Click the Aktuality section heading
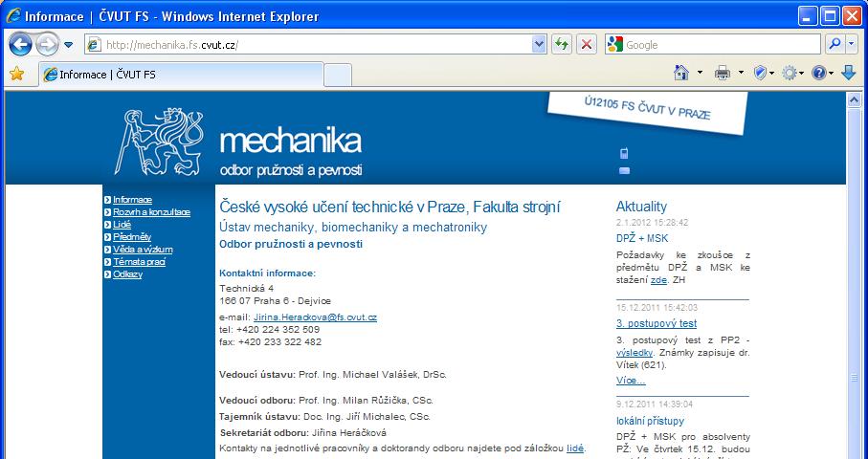This screenshot has height=459, width=868. coord(641,207)
